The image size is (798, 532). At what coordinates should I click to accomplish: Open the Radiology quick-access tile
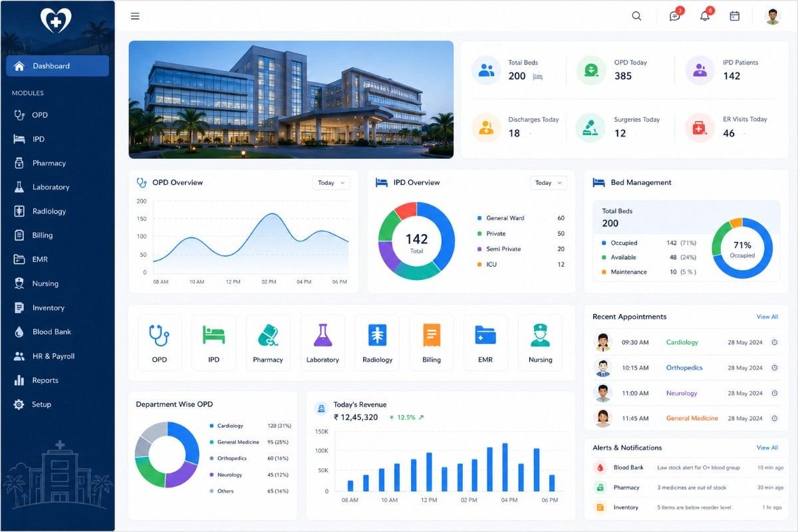coord(377,342)
